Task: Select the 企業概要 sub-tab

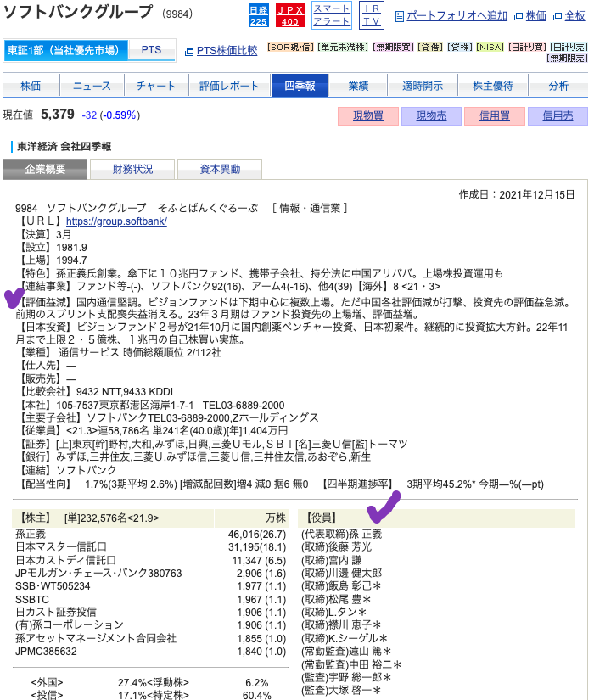Action: pyautogui.click(x=45, y=169)
